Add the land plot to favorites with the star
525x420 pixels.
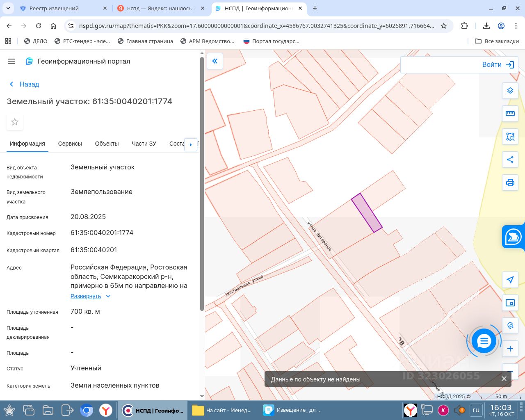[x=15, y=122]
